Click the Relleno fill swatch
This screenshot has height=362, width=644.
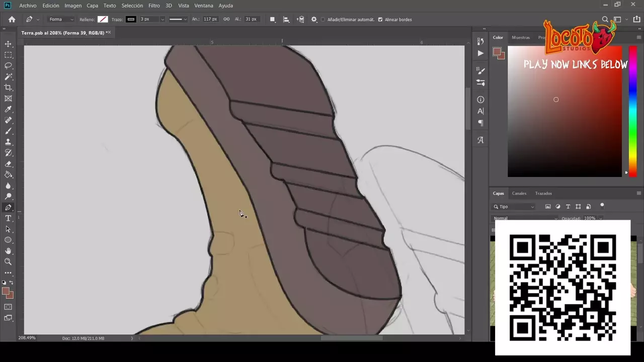click(103, 20)
